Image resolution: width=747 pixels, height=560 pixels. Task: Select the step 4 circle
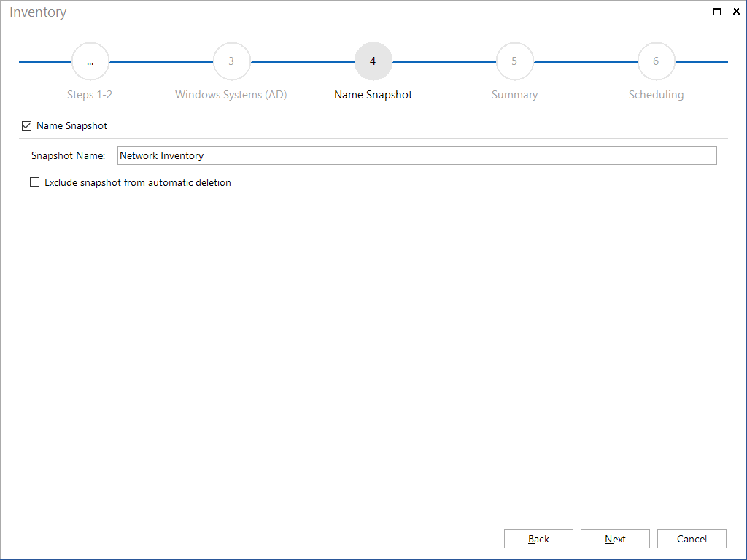pyautogui.click(x=373, y=61)
